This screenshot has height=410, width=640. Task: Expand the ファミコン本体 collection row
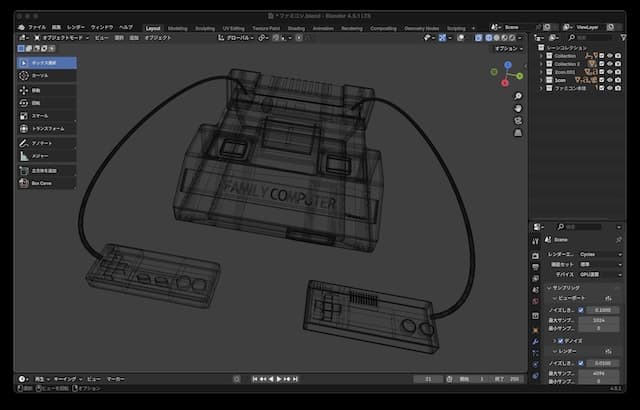tap(542, 88)
